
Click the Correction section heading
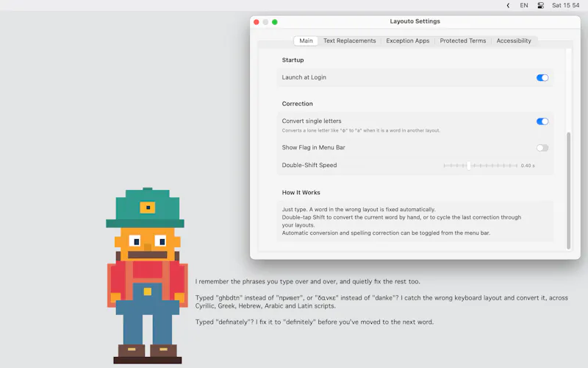pyautogui.click(x=298, y=104)
